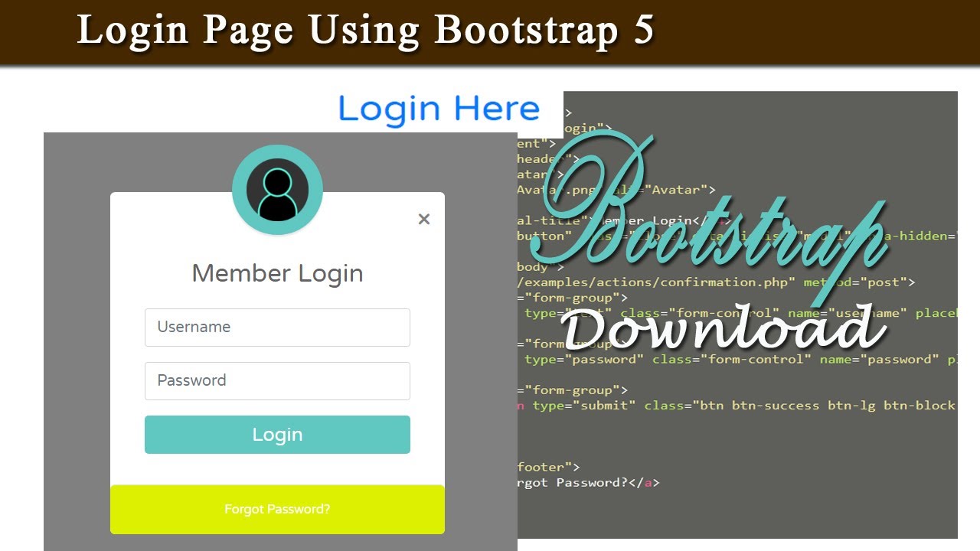Click the Download script text
Viewport: 980px width, 551px height.
(x=724, y=328)
